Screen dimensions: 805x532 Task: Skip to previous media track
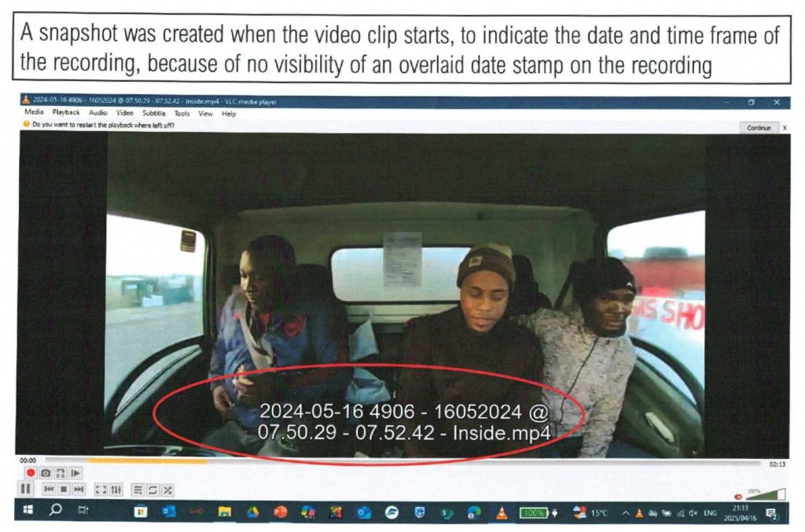[x=49, y=490]
